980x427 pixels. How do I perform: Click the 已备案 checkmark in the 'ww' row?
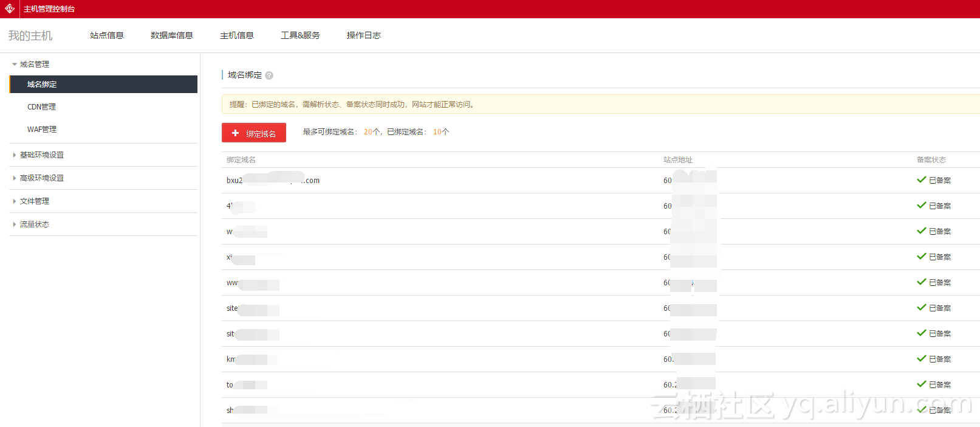[922, 282]
